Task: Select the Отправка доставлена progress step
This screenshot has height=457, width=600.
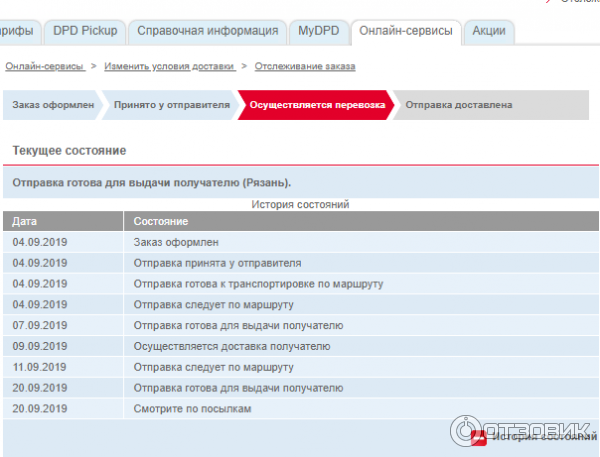Action: (x=460, y=105)
